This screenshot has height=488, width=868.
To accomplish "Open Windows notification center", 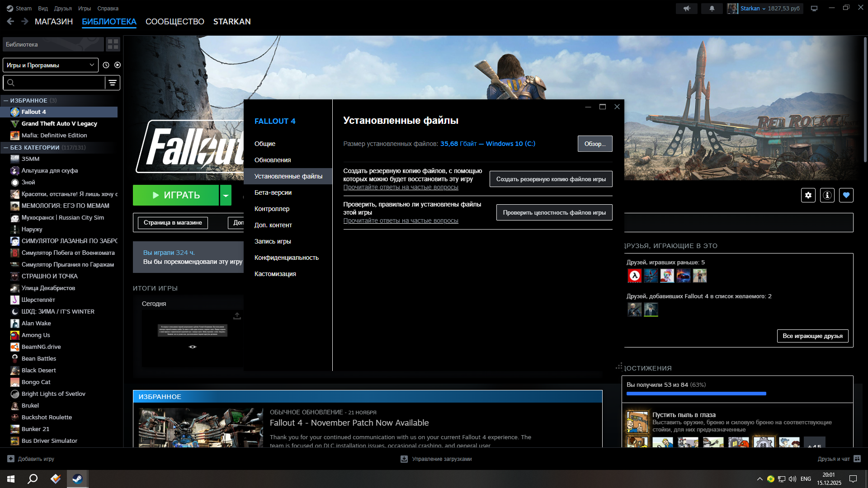I will click(853, 479).
